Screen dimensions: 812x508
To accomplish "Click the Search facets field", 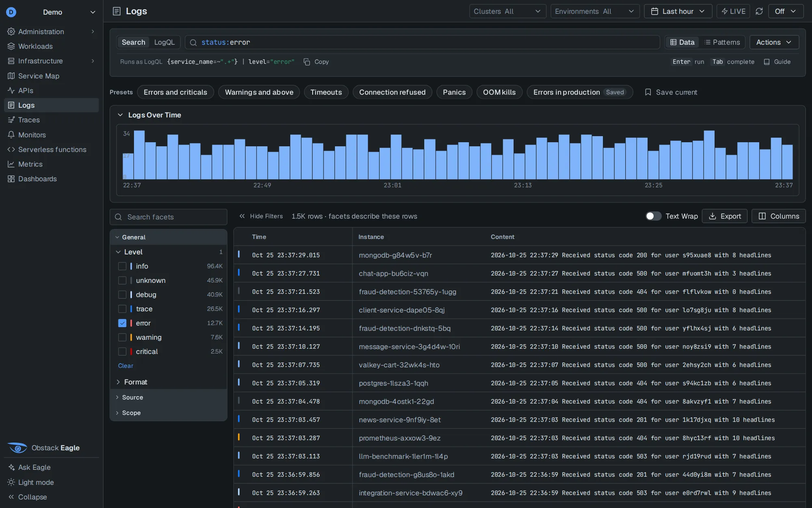I will point(168,217).
